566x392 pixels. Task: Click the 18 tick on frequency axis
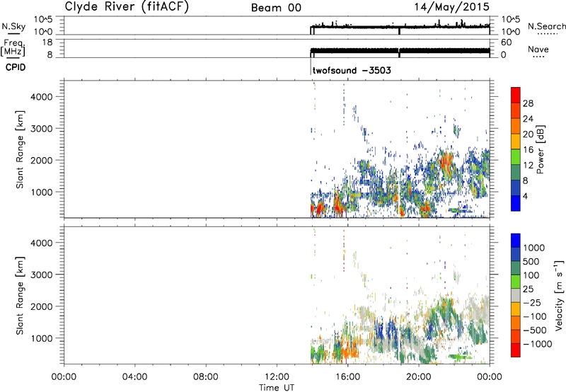click(47, 42)
